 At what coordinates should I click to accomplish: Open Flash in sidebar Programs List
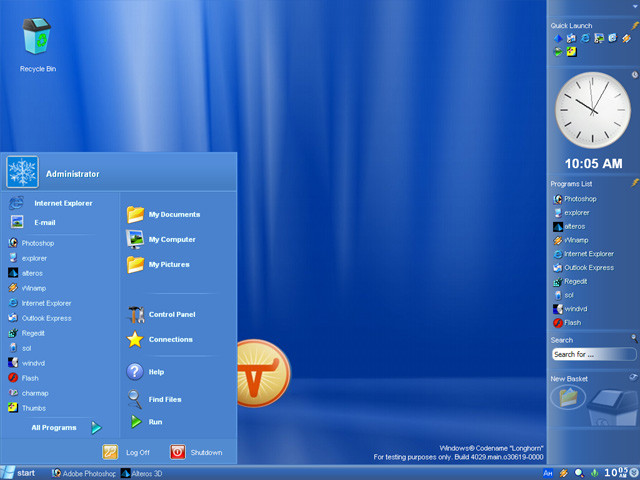point(567,322)
